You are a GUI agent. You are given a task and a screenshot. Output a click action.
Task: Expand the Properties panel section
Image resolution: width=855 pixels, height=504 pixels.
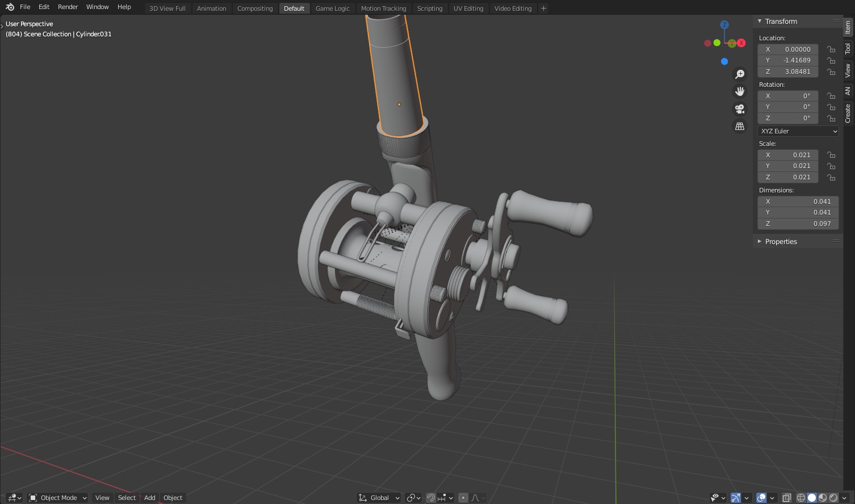click(x=781, y=242)
